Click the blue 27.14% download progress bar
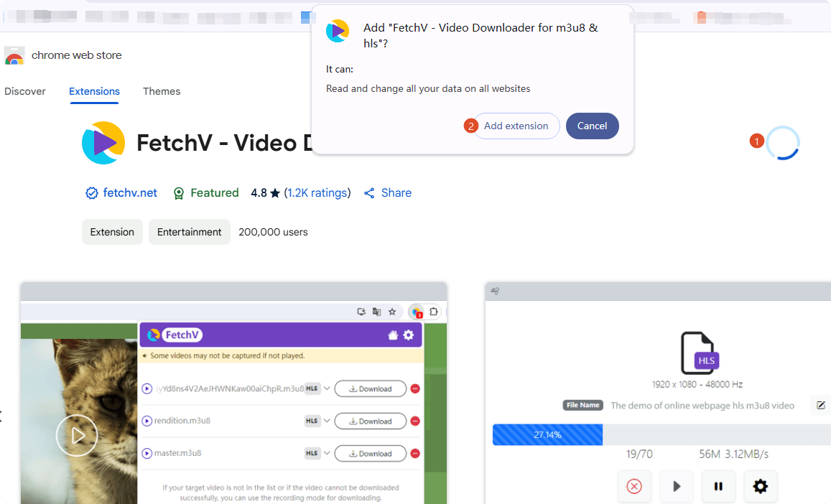 pyautogui.click(x=547, y=434)
